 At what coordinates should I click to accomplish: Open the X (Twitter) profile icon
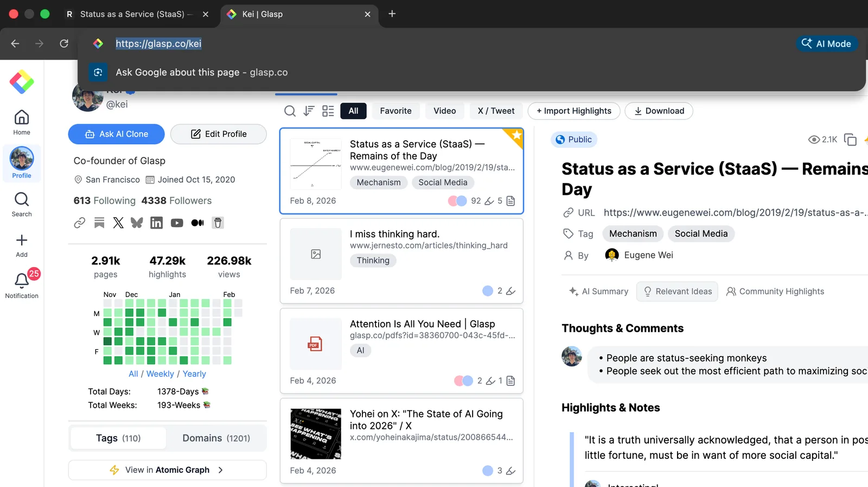118,223
